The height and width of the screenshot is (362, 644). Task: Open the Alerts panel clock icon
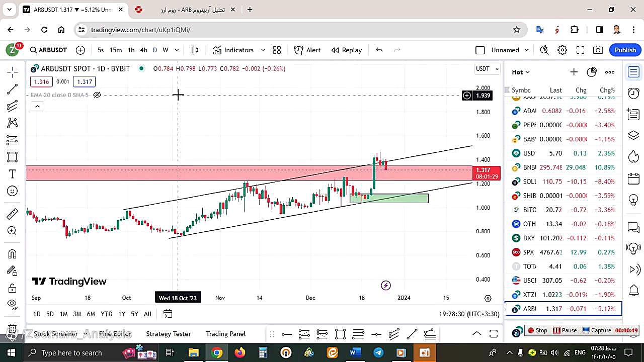(633, 93)
